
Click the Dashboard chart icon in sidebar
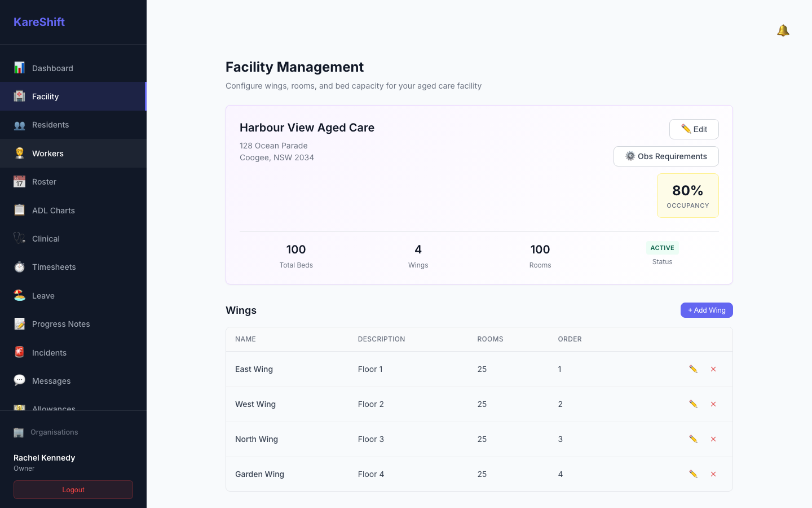pyautogui.click(x=19, y=68)
